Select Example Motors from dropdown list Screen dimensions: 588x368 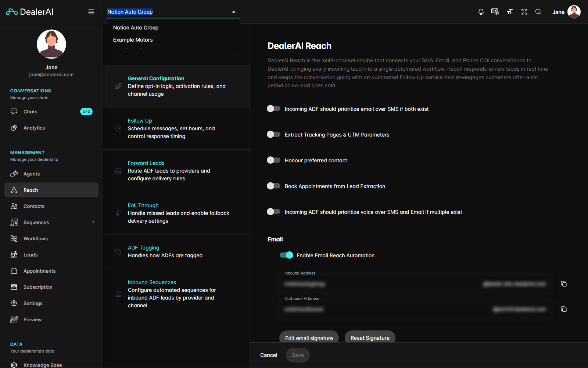[173, 40]
